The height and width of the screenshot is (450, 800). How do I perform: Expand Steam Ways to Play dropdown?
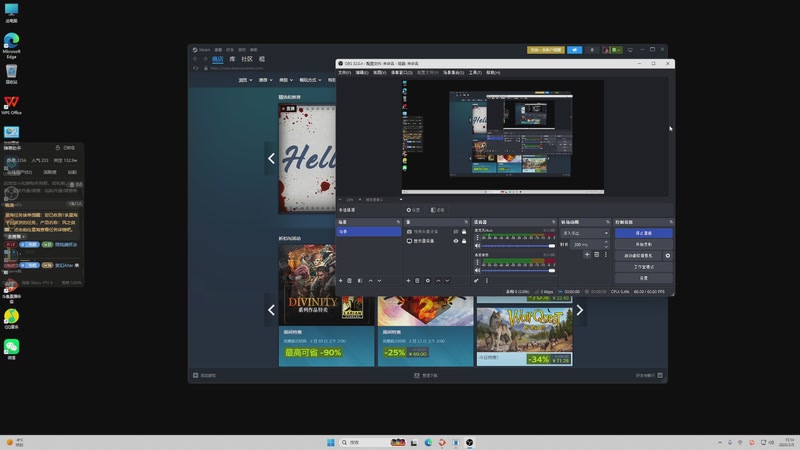coord(310,80)
